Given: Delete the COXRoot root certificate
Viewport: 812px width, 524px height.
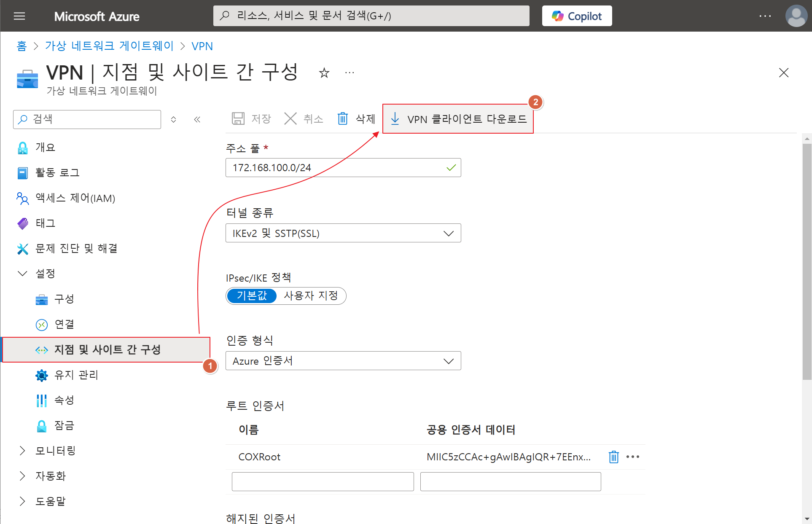Looking at the screenshot, I should pos(613,457).
